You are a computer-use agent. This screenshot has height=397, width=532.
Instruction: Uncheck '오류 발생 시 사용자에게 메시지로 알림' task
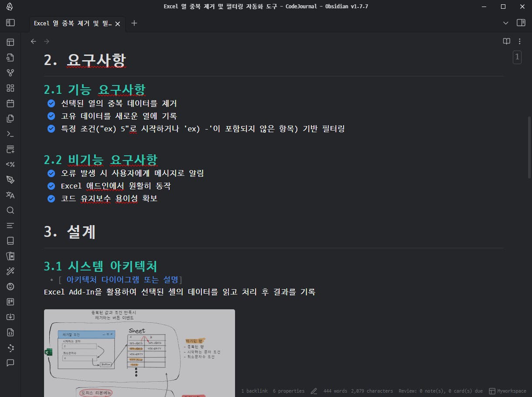point(51,173)
